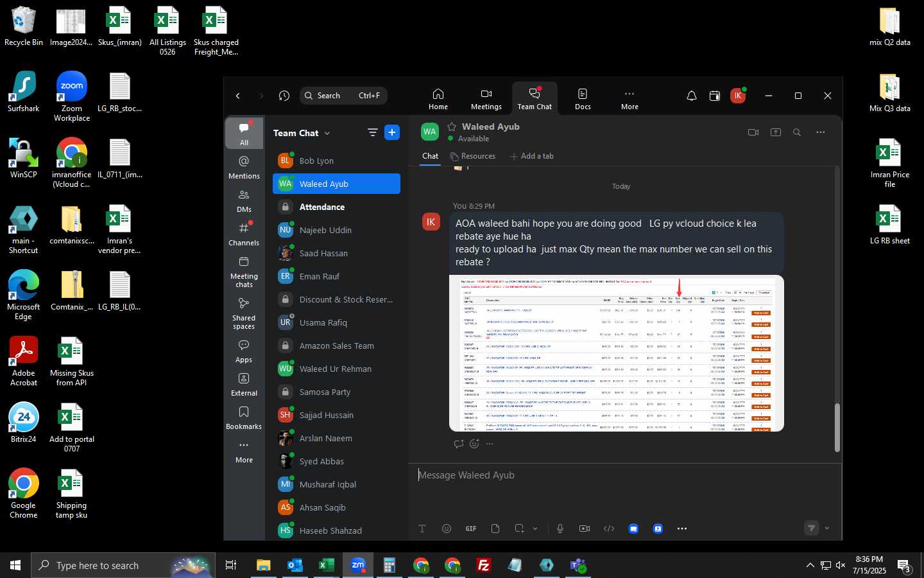Open chat with Eman Rauf

point(336,276)
